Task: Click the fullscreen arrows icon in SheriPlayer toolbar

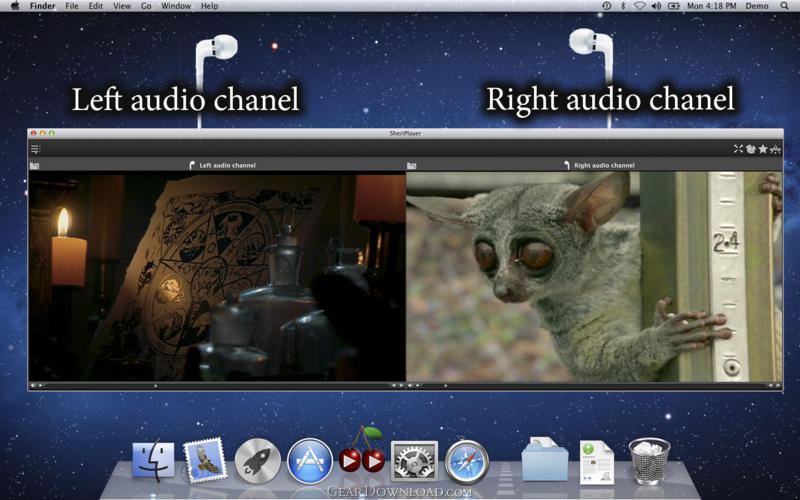Action: click(x=738, y=149)
